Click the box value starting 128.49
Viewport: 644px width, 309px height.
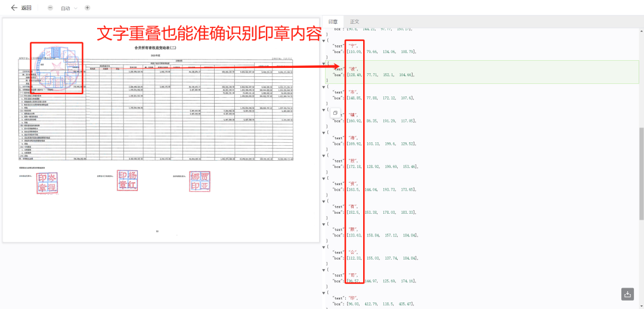coord(380,74)
